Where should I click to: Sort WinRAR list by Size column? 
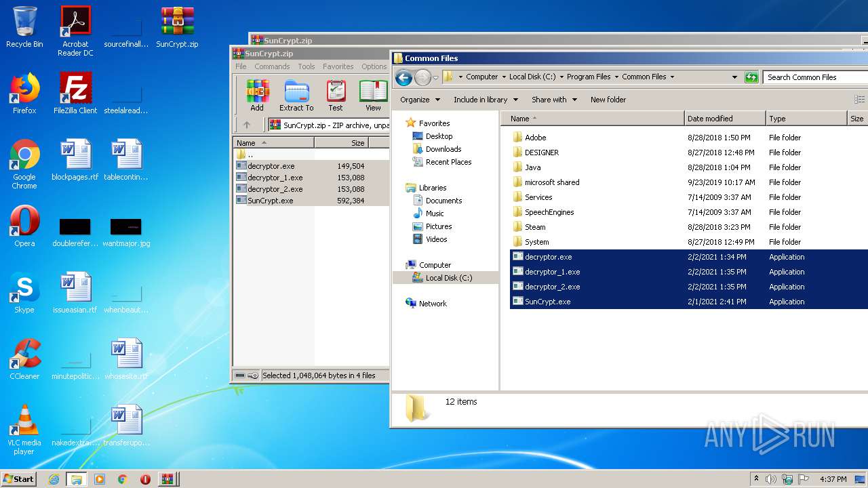(x=341, y=142)
